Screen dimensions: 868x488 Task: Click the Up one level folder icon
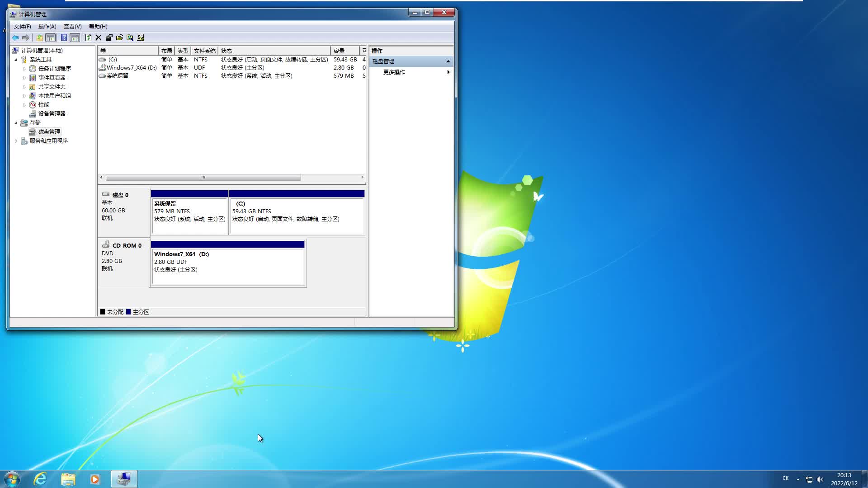(x=40, y=38)
